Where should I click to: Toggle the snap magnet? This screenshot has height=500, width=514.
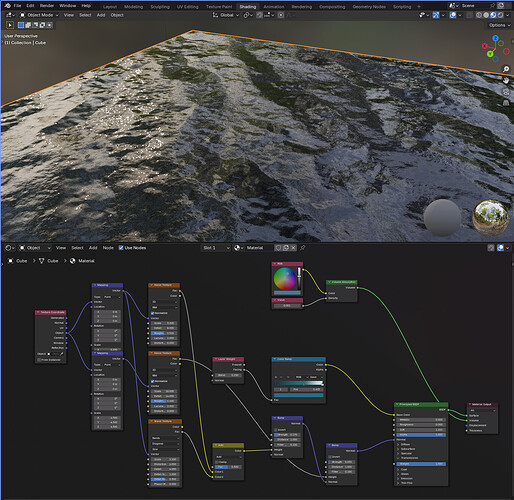click(259, 15)
